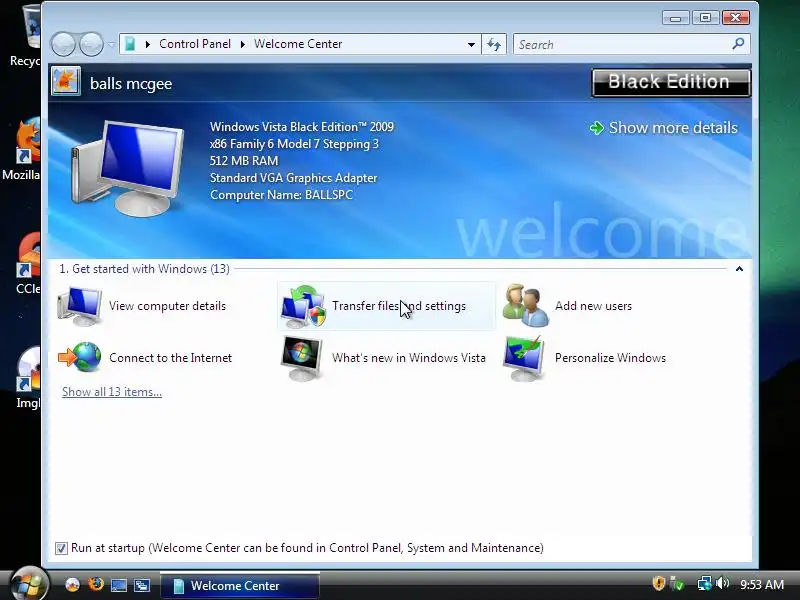Click the network tray icon
The image size is (800, 600).
(704, 583)
